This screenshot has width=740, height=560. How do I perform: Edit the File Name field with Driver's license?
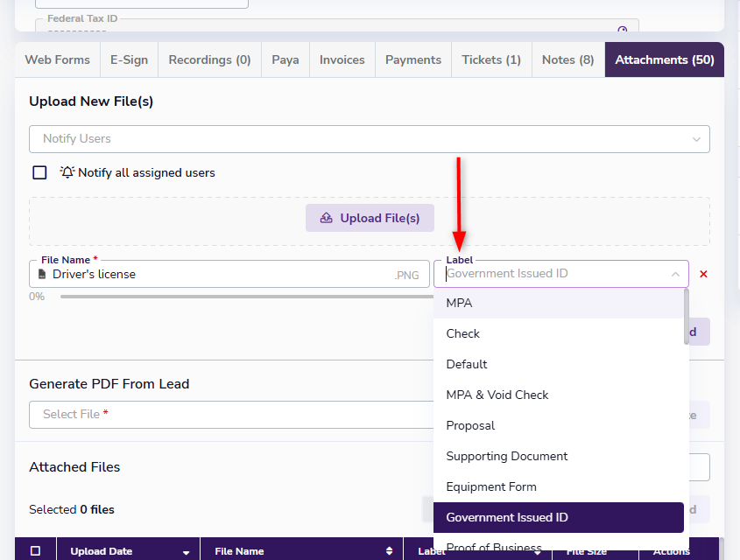tap(229, 274)
